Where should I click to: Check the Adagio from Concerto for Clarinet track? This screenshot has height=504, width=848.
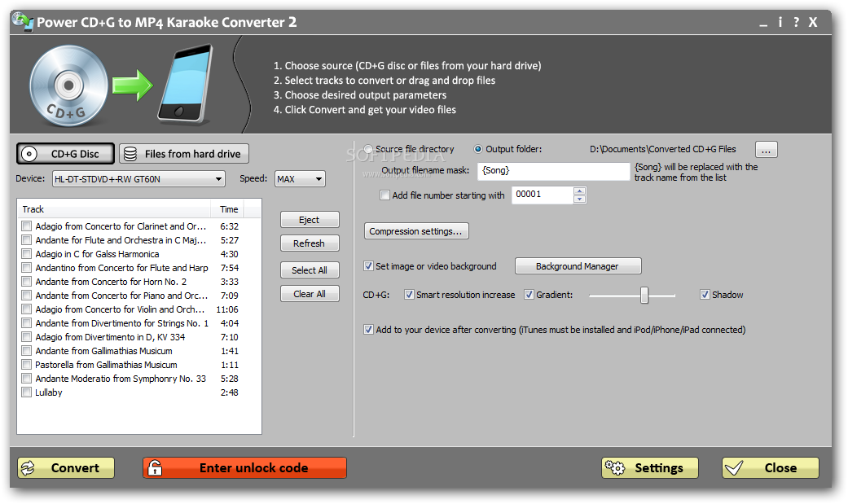[27, 226]
